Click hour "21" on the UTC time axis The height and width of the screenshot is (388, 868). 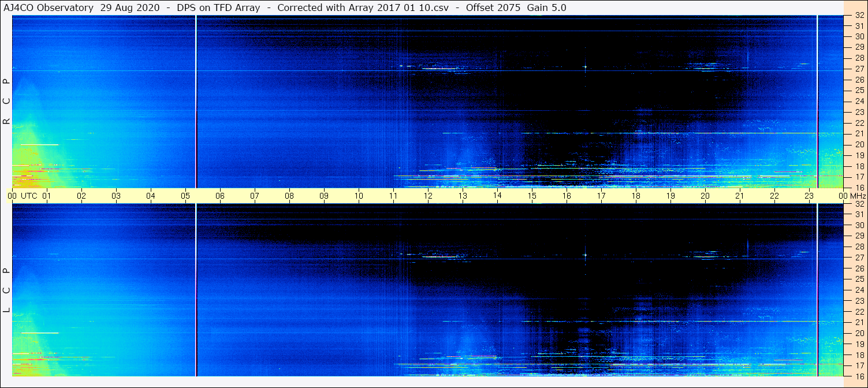[x=740, y=196]
